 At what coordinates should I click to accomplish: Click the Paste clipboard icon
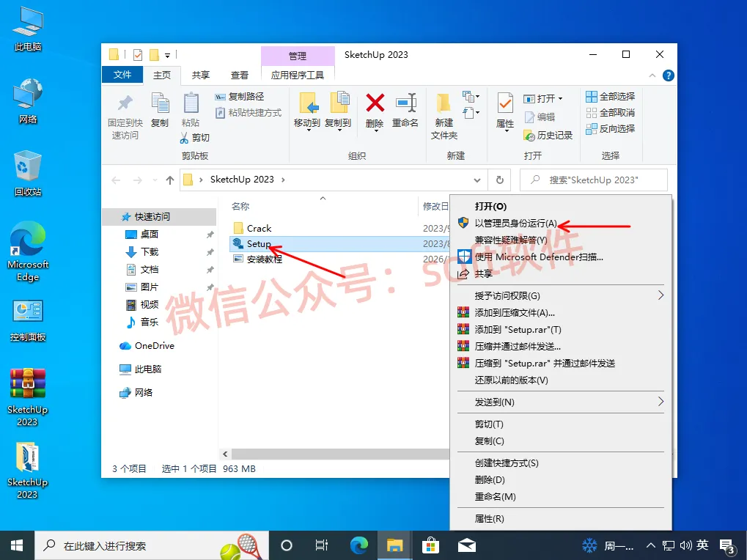coord(191,103)
